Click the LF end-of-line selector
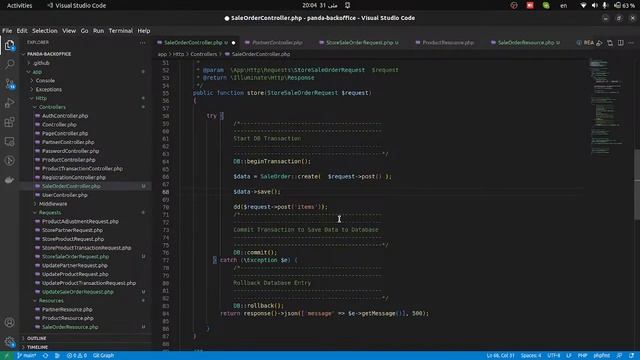Image resolution: width=640 pixels, height=360 pixels. (569, 356)
